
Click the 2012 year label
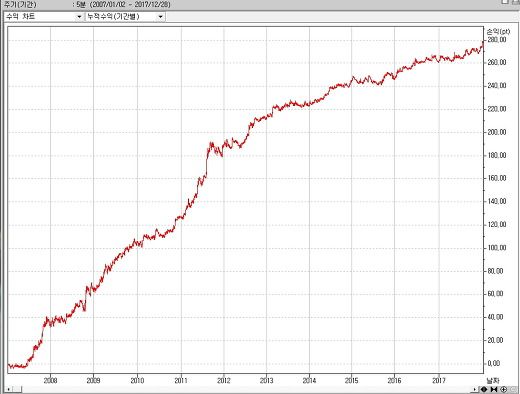point(224,380)
